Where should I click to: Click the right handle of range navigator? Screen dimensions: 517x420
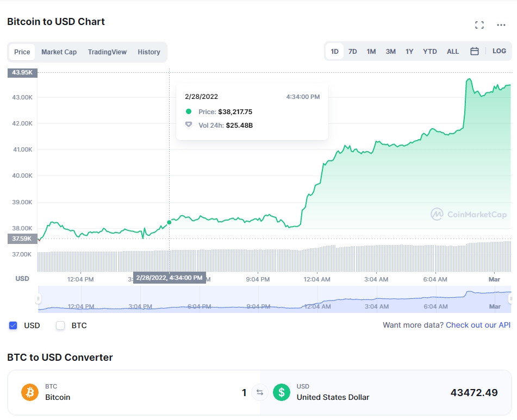tap(510, 299)
